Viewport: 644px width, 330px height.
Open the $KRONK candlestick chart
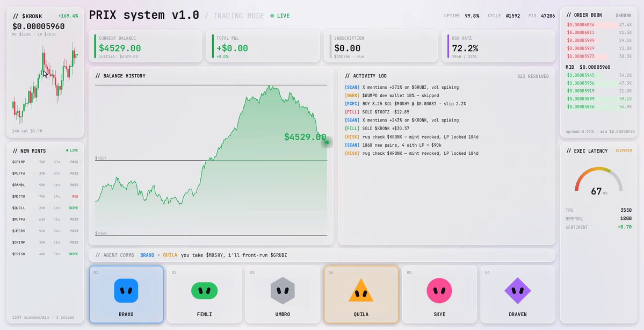coord(45,83)
